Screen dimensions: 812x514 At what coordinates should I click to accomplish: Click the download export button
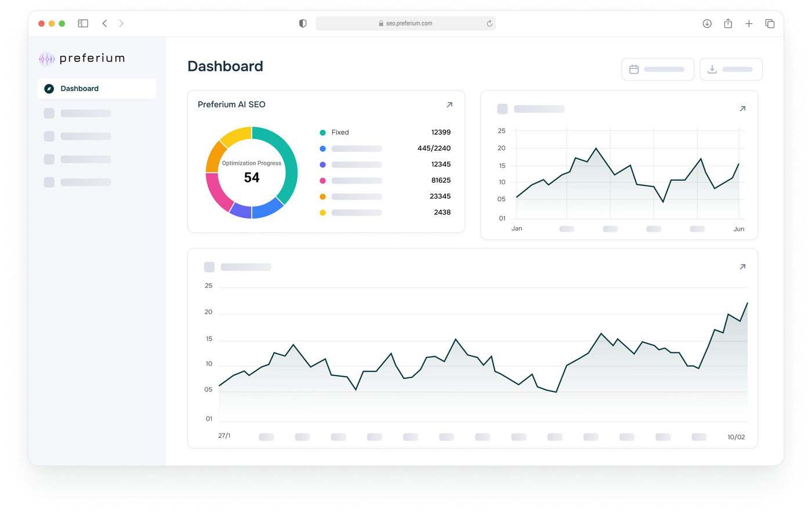tap(731, 70)
